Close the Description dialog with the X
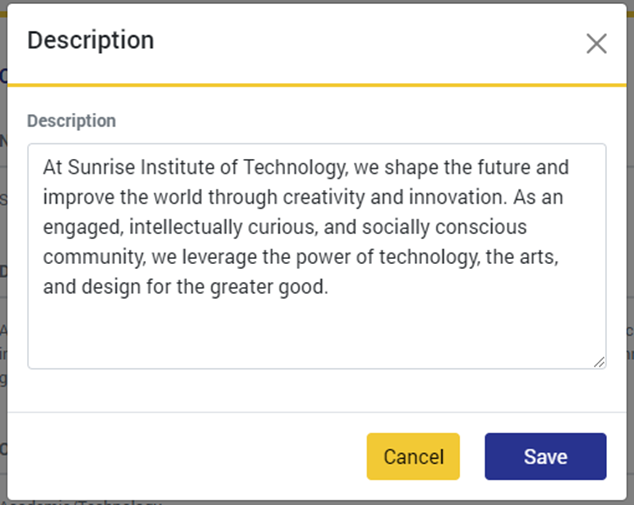This screenshot has height=505, width=634. pos(596,43)
